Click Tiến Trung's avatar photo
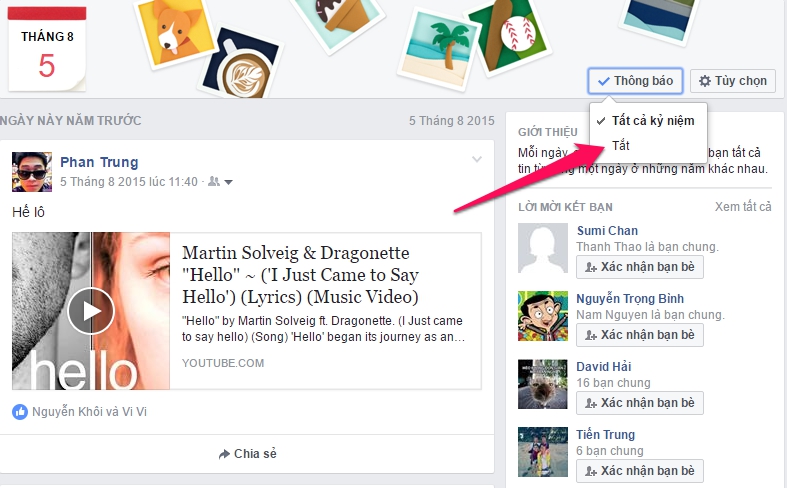Viewport: 787px width, 488px height. click(543, 452)
